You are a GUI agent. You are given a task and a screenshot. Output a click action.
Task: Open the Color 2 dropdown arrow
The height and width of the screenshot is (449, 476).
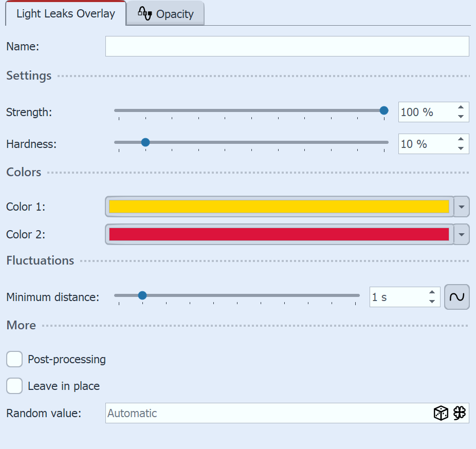462,234
